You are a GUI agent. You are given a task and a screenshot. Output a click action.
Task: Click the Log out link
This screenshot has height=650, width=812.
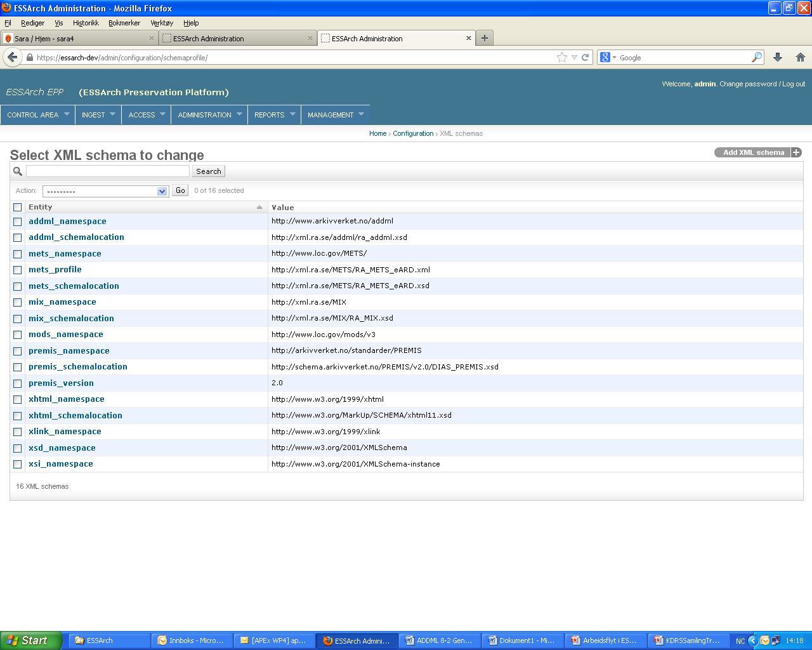[x=794, y=84]
